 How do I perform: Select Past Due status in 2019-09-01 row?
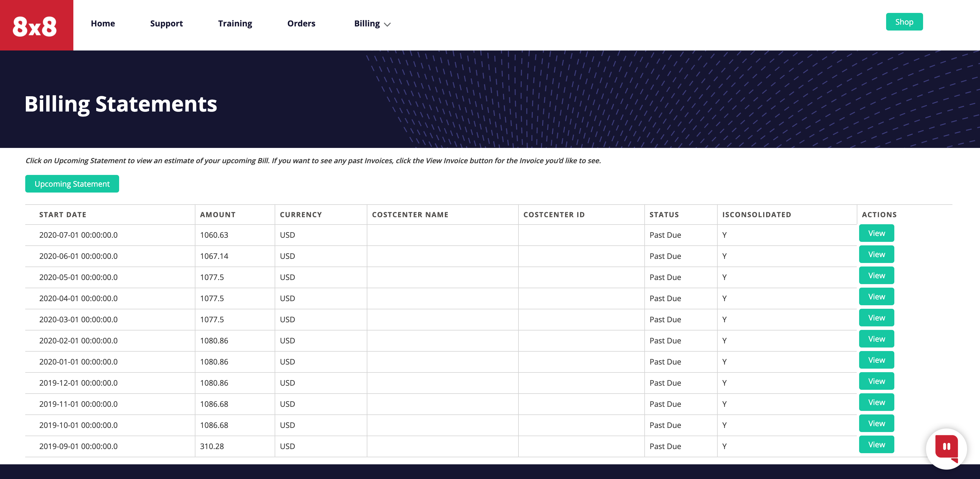click(x=665, y=446)
